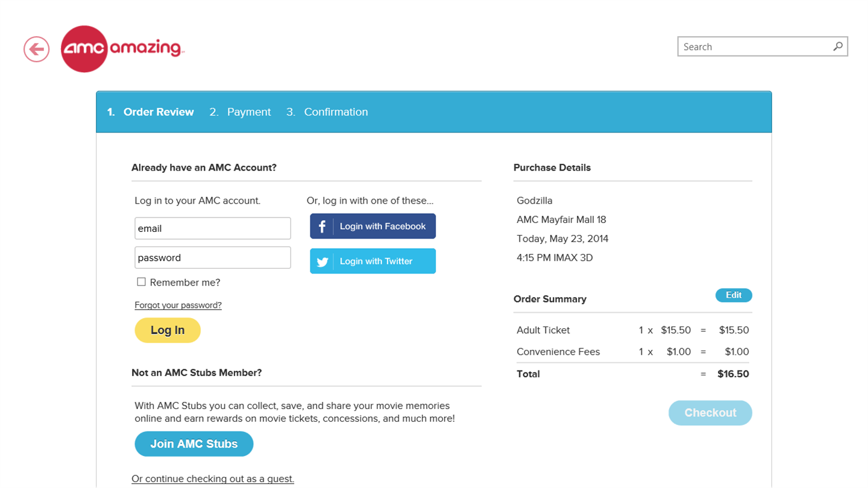Click into the Search box

753,47
